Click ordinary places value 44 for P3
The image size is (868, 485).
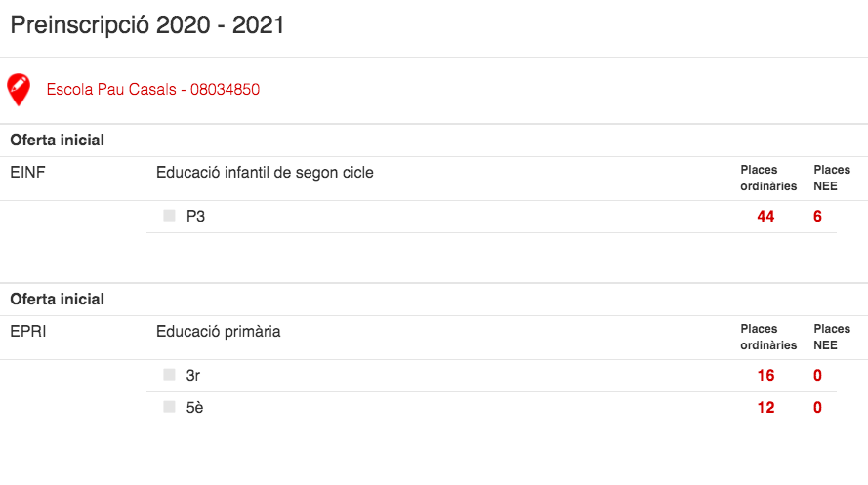[x=765, y=216]
